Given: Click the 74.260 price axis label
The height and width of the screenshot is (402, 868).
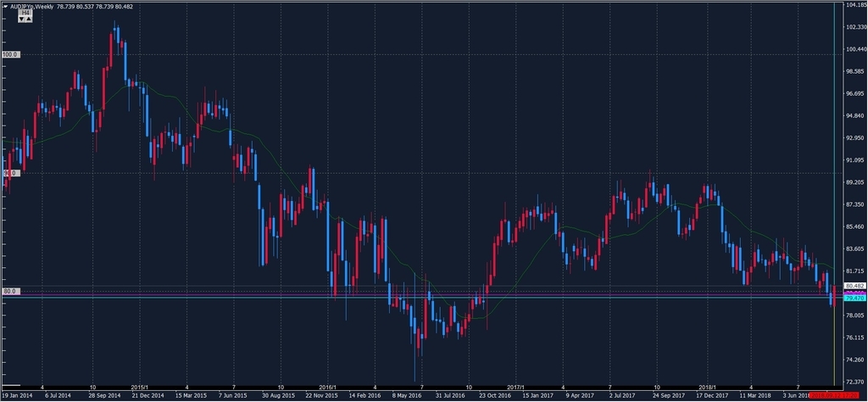Looking at the screenshot, I should pyautogui.click(x=854, y=360).
